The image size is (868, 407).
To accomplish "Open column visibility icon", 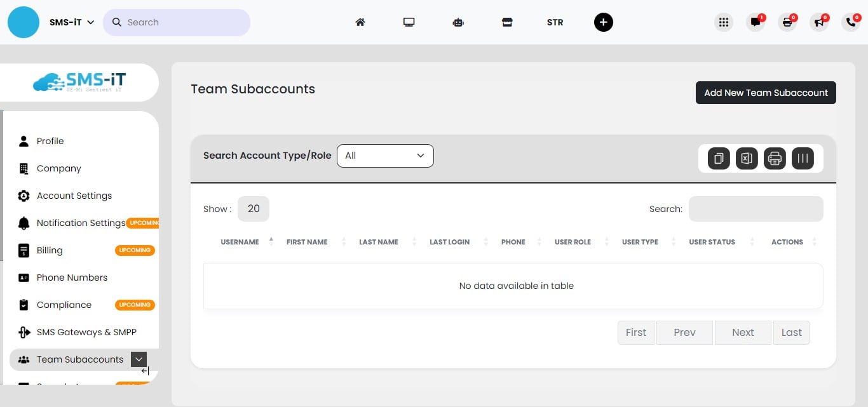I will pos(803,159).
